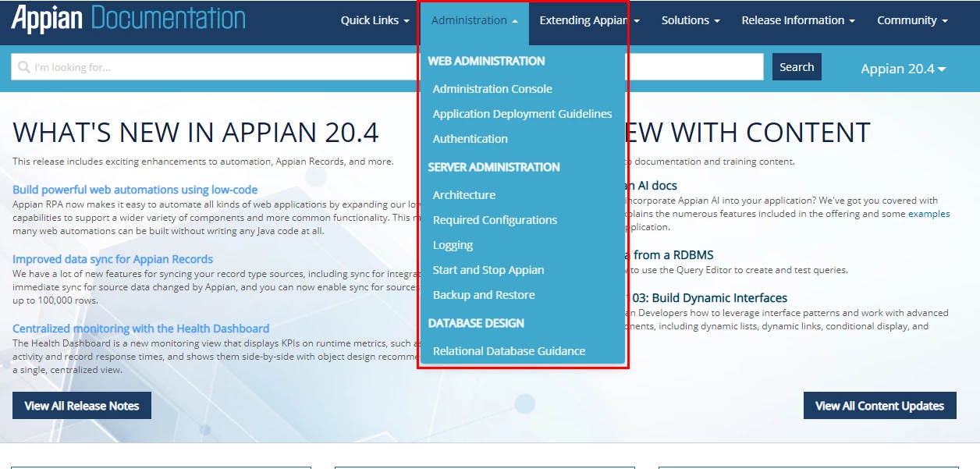Click the Search button

tap(797, 67)
